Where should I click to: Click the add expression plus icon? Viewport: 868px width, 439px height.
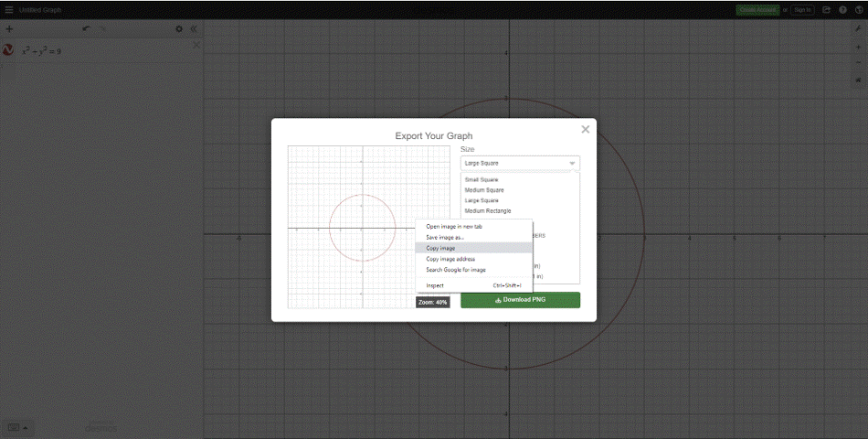click(9, 28)
